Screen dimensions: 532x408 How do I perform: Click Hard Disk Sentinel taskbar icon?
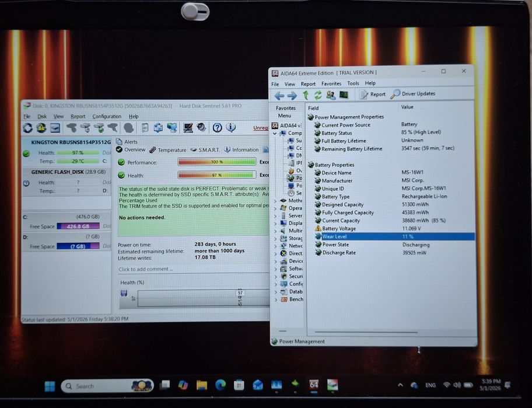click(x=332, y=385)
